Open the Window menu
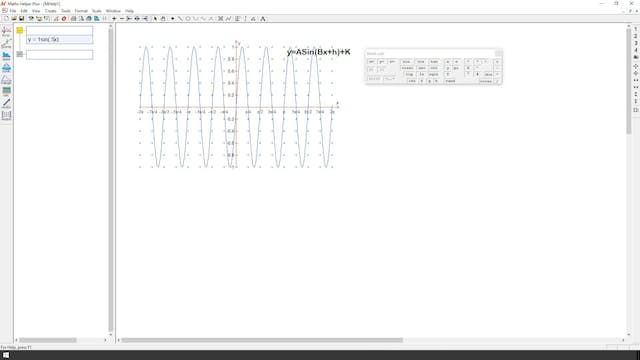640x360 pixels. pos(113,11)
